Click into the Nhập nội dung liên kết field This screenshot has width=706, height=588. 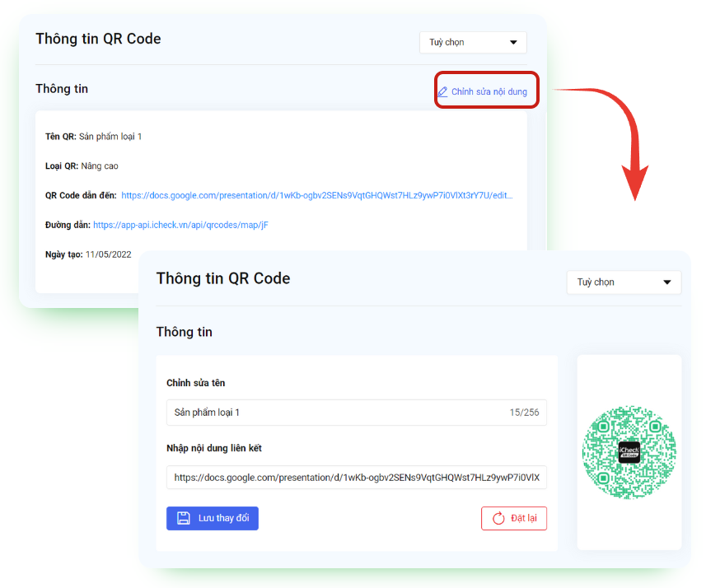[356, 477]
